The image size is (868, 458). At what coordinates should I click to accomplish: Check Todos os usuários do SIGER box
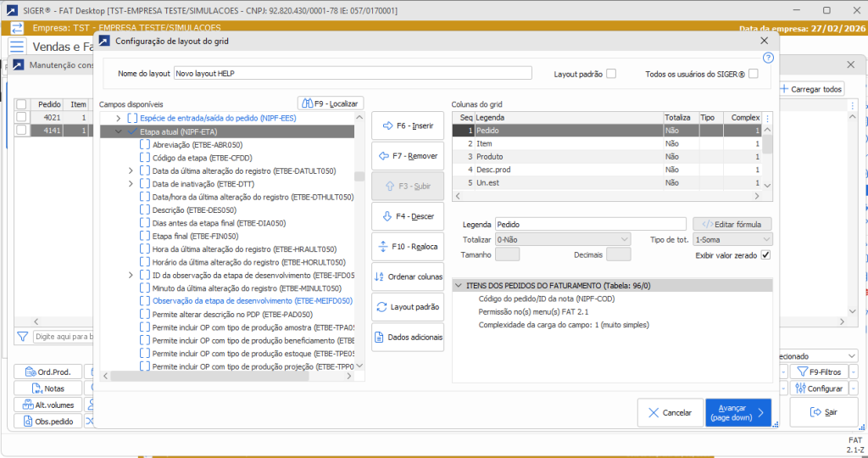click(x=753, y=74)
